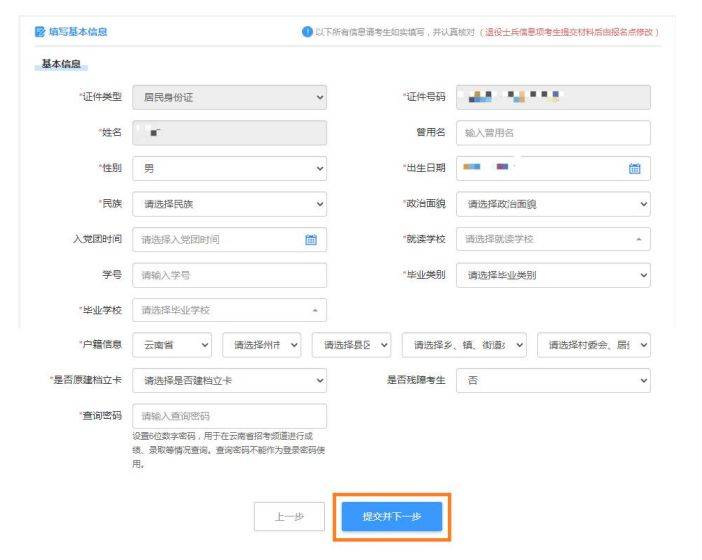
Task: Click the 基本信息 section title
Action: point(61,64)
